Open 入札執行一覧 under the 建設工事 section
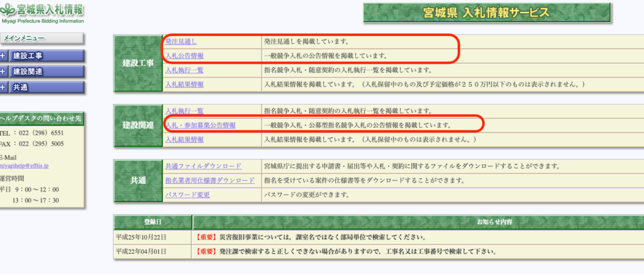 point(184,70)
